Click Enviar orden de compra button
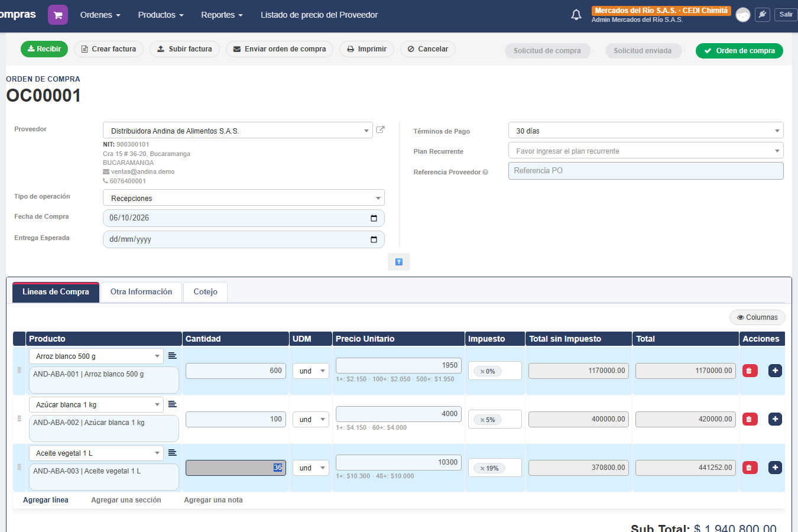 click(x=280, y=49)
